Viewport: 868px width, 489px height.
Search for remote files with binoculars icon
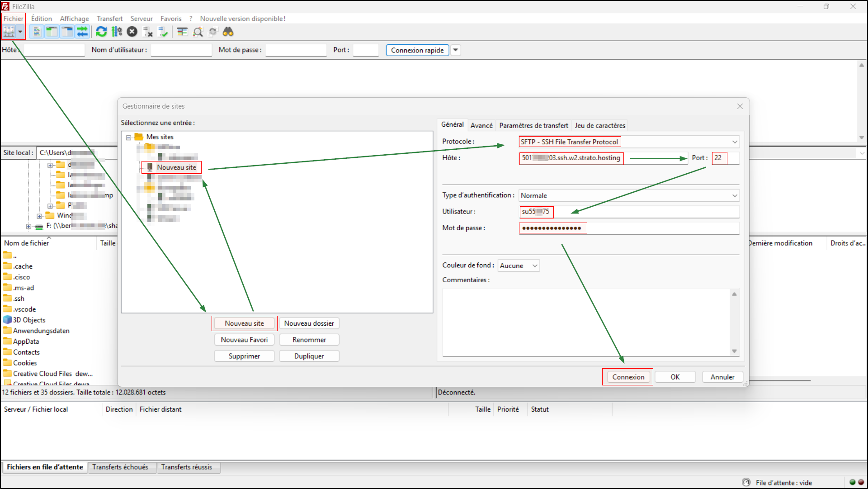pyautogui.click(x=228, y=32)
